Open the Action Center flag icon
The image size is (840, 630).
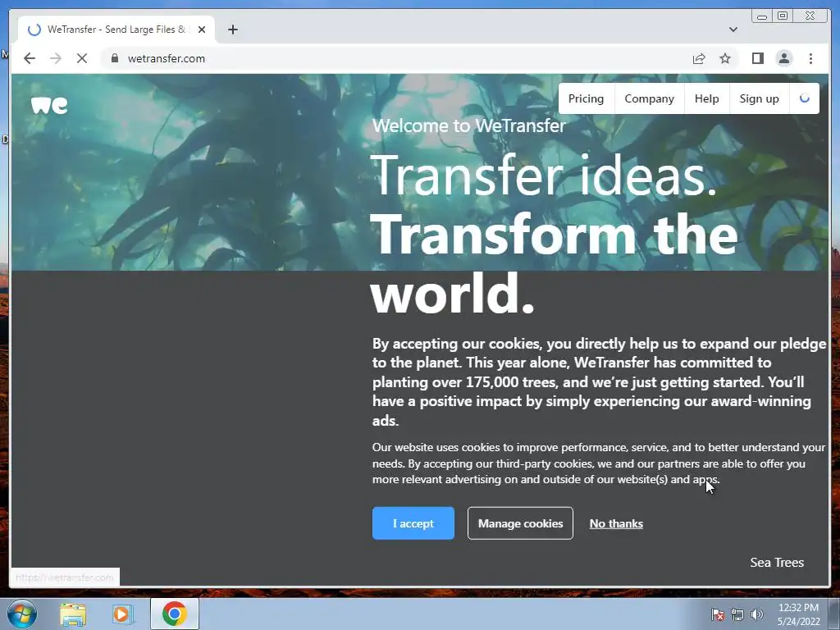[717, 614]
